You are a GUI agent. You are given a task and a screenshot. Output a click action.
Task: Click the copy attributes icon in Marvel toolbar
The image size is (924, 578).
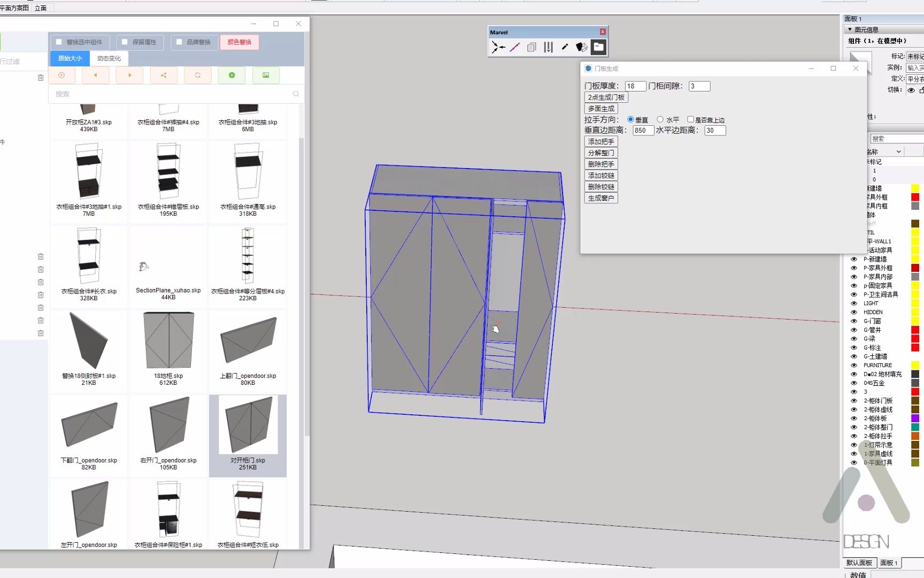coord(531,47)
